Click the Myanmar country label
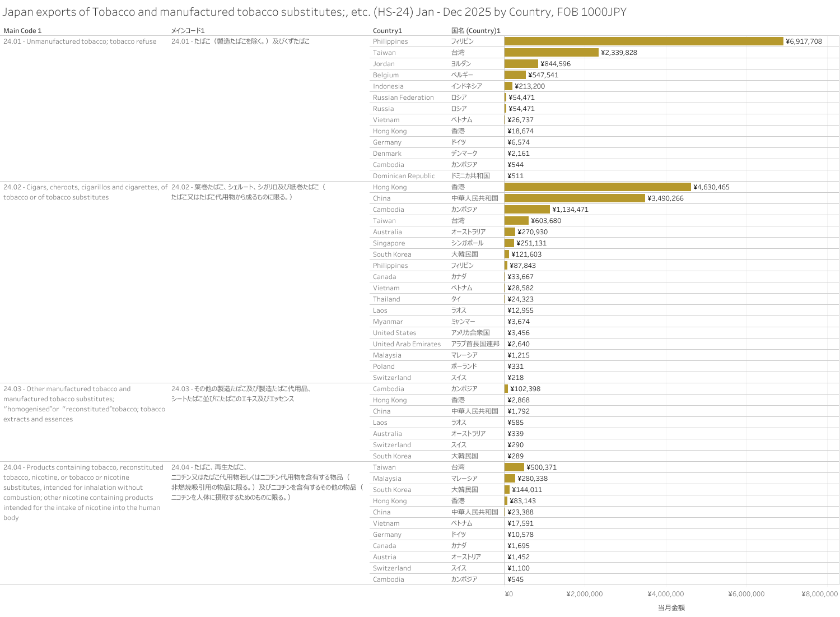The height and width of the screenshot is (617, 840). click(x=388, y=322)
